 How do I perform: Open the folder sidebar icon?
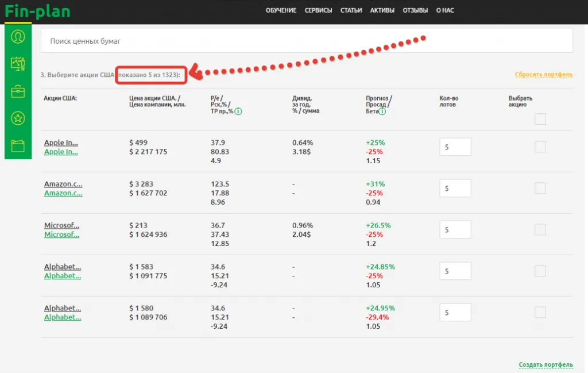18,146
